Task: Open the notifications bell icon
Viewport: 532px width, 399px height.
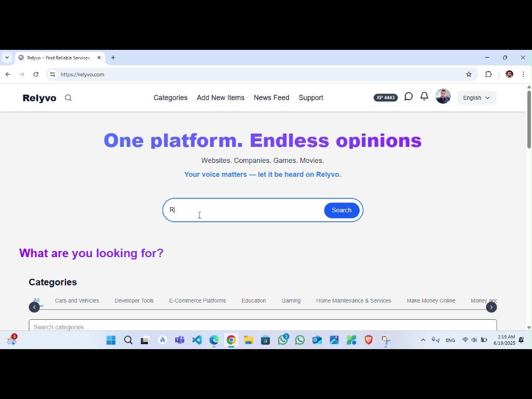Action: (424, 96)
